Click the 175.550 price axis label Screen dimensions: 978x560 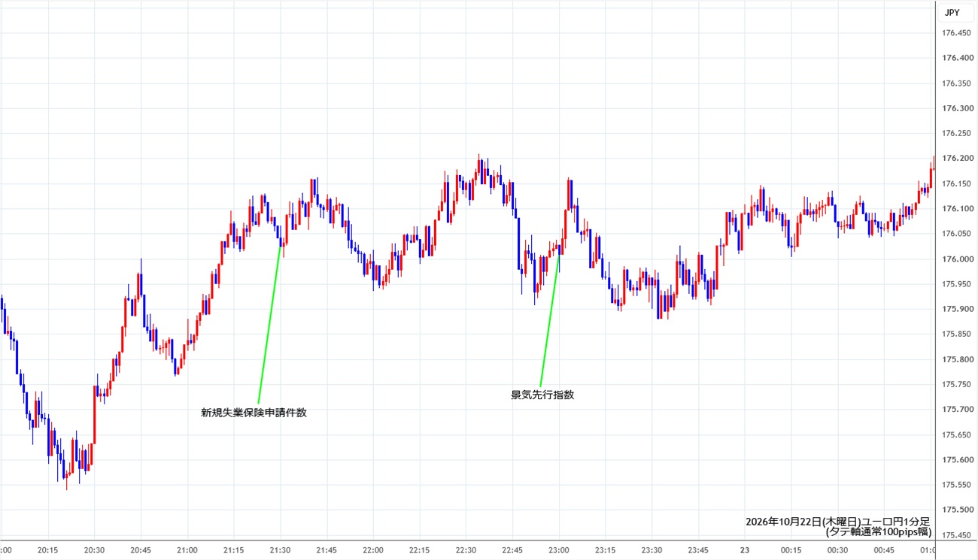pos(956,486)
